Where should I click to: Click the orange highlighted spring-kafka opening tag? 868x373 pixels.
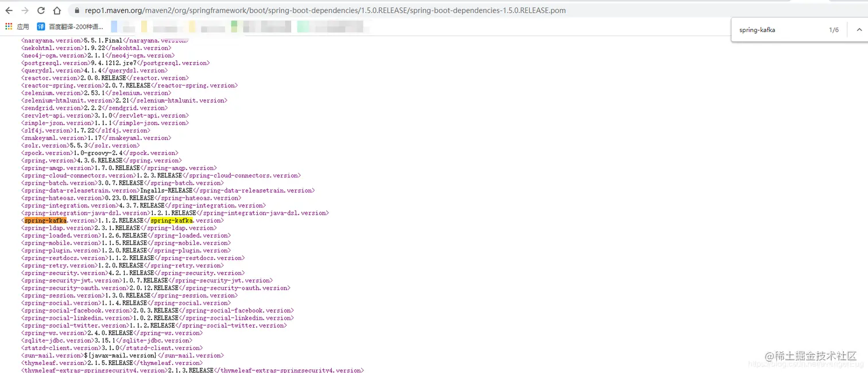[x=45, y=220]
